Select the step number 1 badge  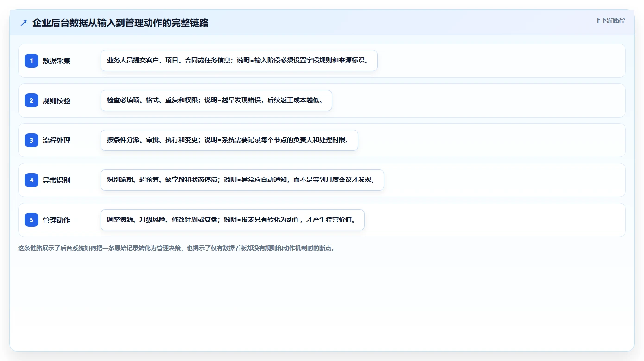32,61
